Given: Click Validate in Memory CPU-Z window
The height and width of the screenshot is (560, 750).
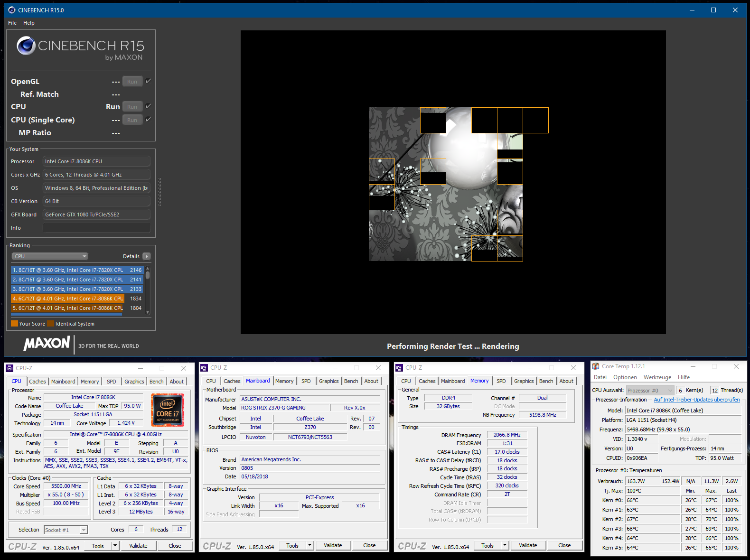Looking at the screenshot, I should pos(528,545).
